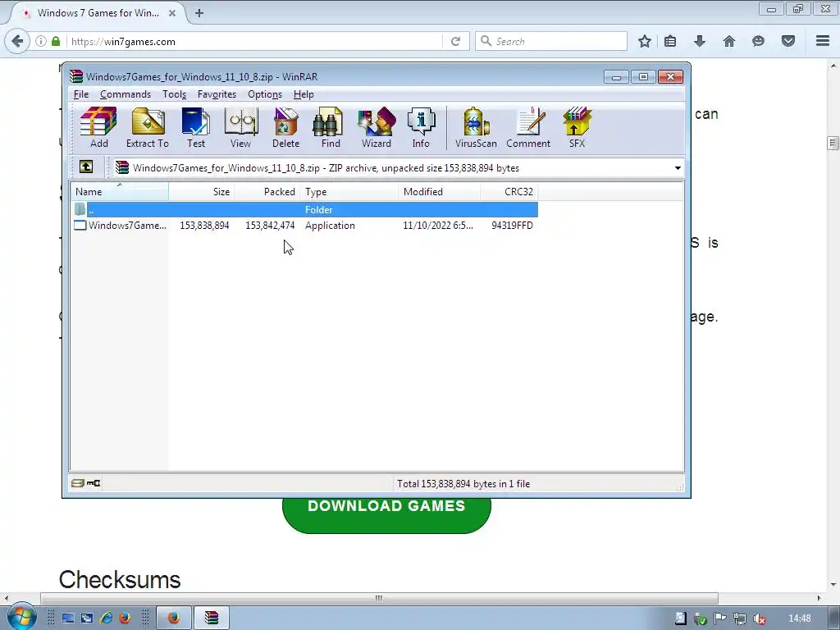Click the DOWNLOAD GAMES button on webpage
This screenshot has height=630, width=840.
[386, 514]
